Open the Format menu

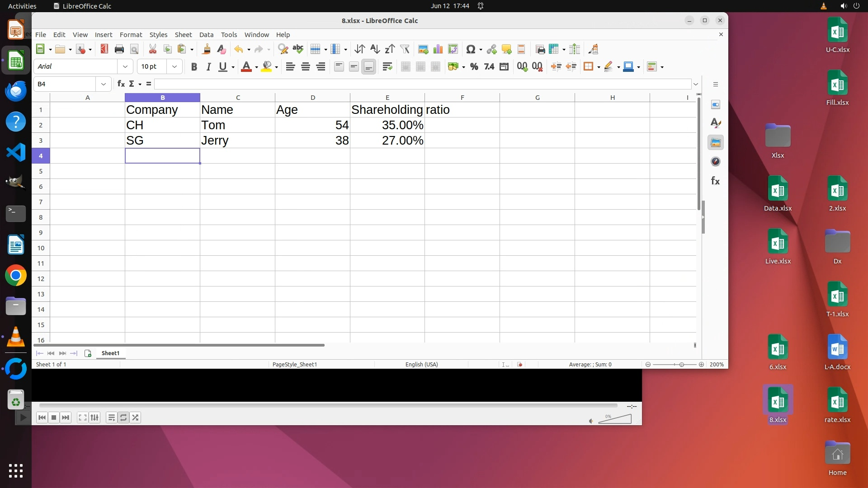pyautogui.click(x=131, y=35)
